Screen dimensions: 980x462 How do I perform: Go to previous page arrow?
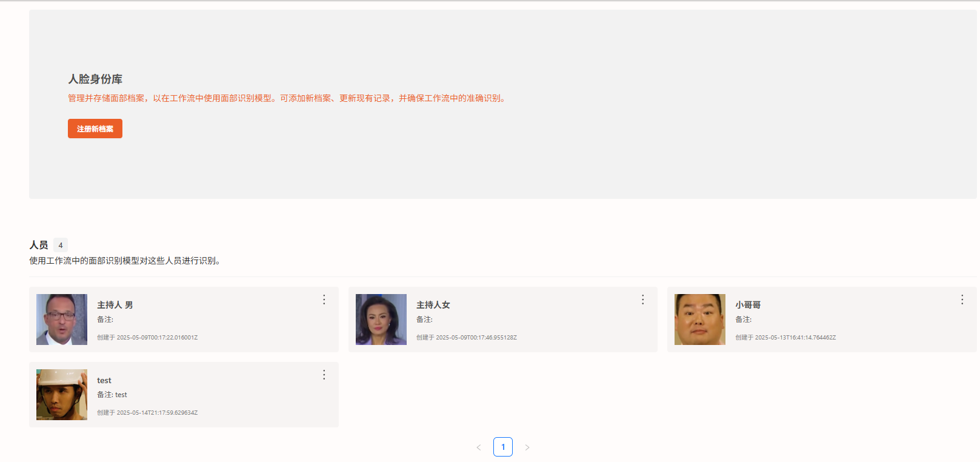(x=479, y=447)
